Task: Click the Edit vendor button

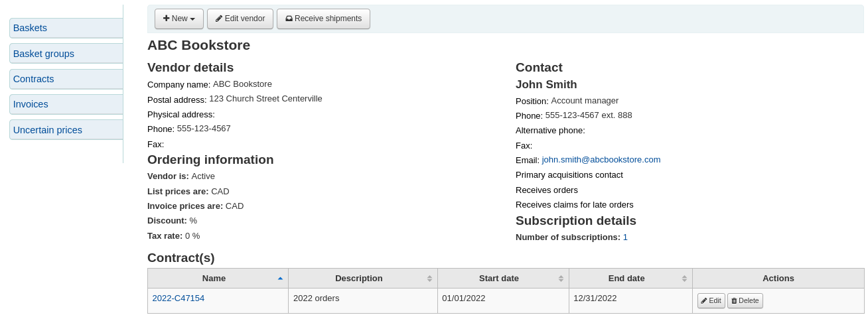Action: tap(240, 19)
